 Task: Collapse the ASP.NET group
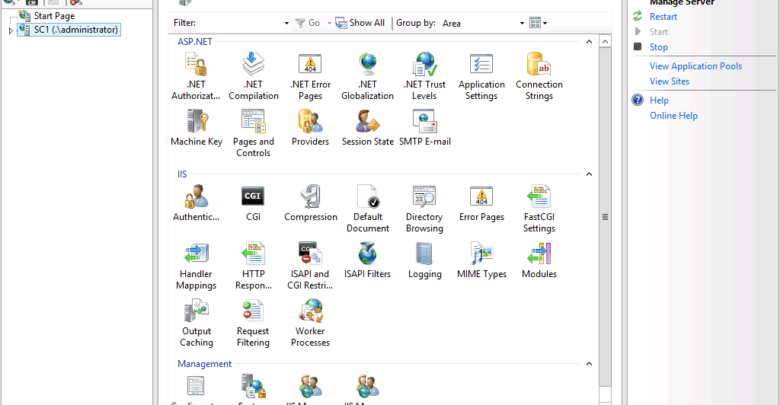point(589,42)
